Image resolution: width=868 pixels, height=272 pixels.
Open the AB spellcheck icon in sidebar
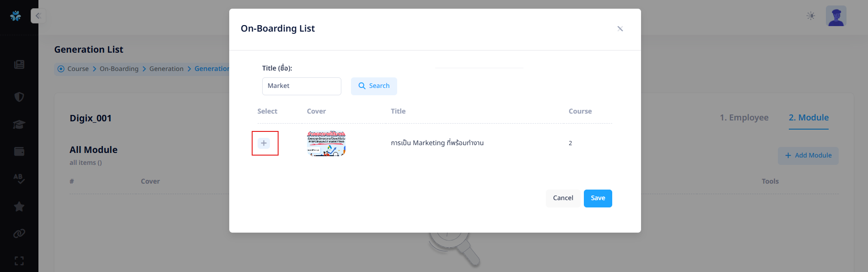click(x=19, y=179)
